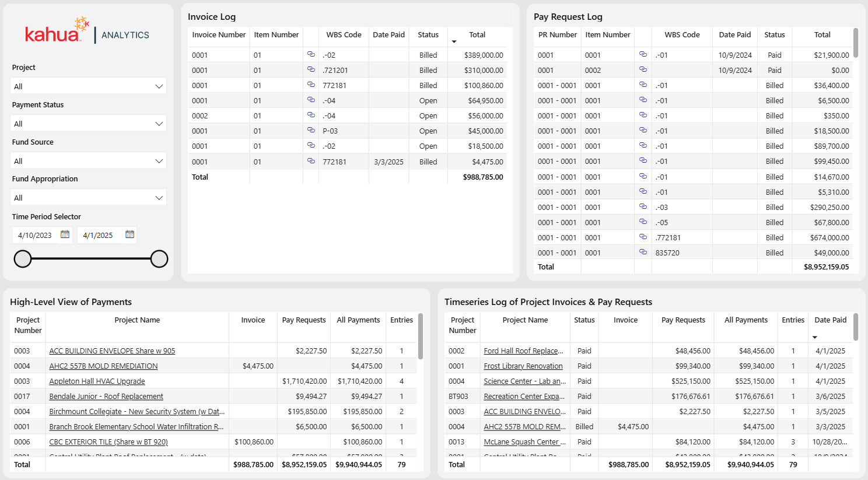Click link icon for Pay Request WBS 835720
The height and width of the screenshot is (480, 868).
click(x=643, y=253)
